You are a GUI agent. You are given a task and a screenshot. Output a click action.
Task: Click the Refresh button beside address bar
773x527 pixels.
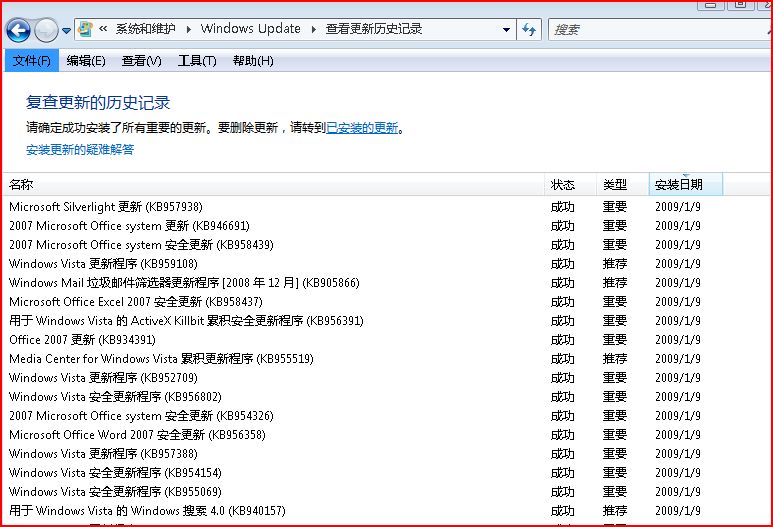point(529,30)
